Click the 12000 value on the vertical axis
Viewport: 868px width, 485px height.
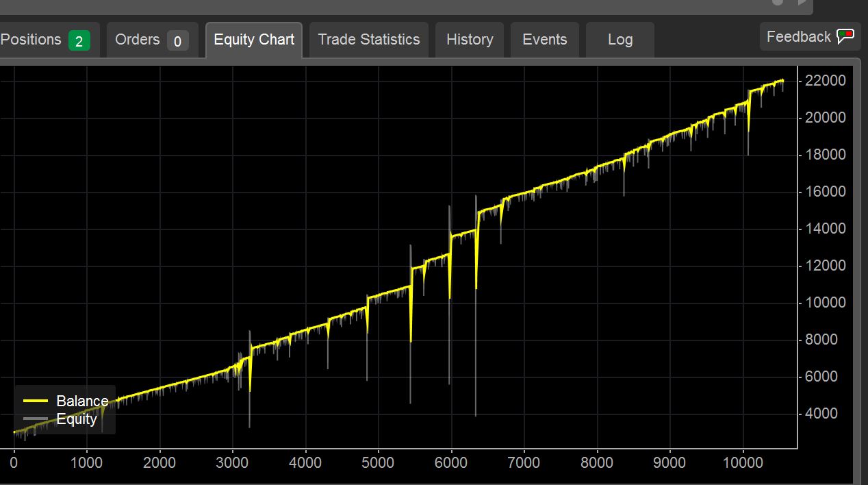(826, 266)
